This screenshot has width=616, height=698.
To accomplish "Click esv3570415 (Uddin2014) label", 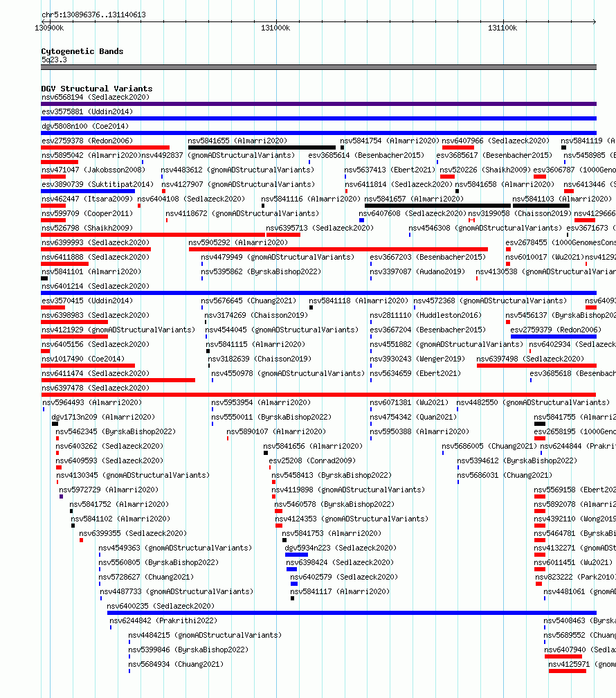I will tap(87, 301).
